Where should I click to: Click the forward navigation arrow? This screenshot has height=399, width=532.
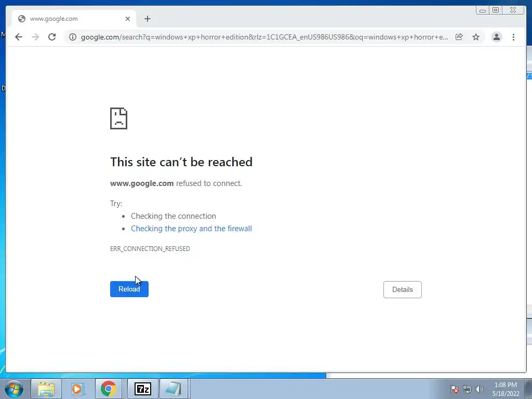click(35, 37)
